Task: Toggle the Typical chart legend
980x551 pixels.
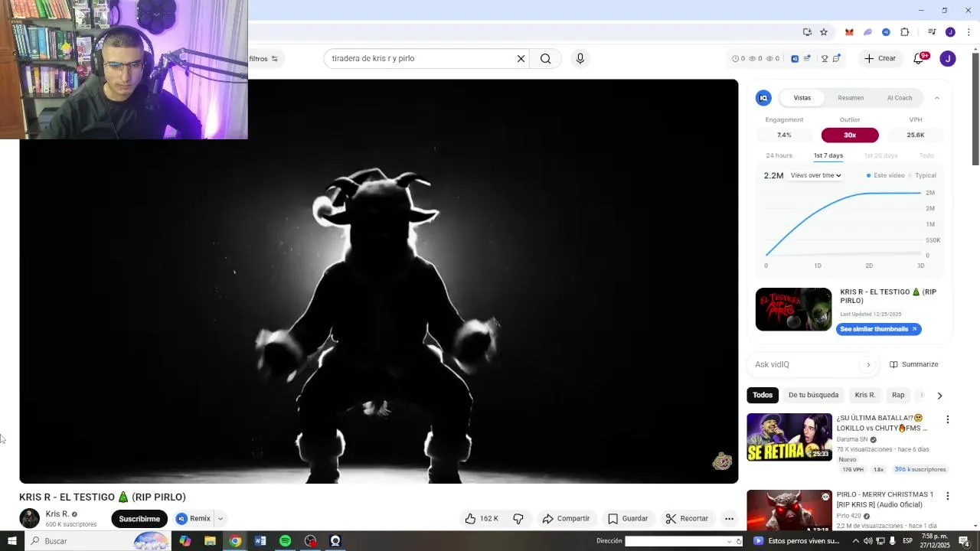Action: (x=923, y=176)
